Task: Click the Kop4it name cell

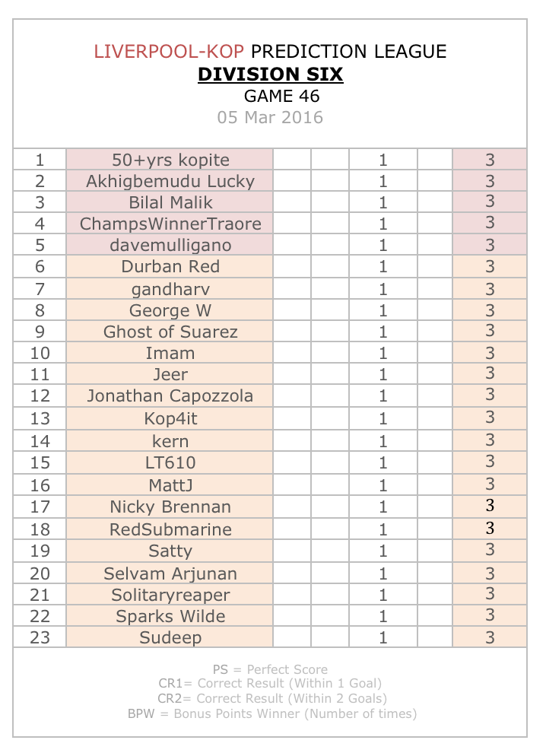Action: (170, 418)
